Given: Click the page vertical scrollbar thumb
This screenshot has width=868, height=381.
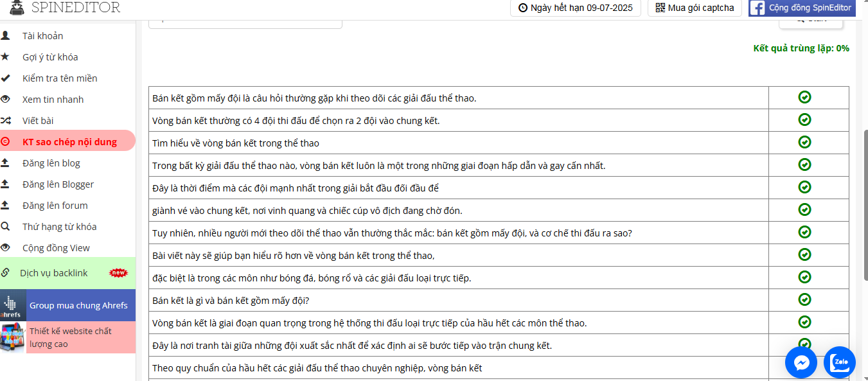Looking at the screenshot, I should point(865,204).
